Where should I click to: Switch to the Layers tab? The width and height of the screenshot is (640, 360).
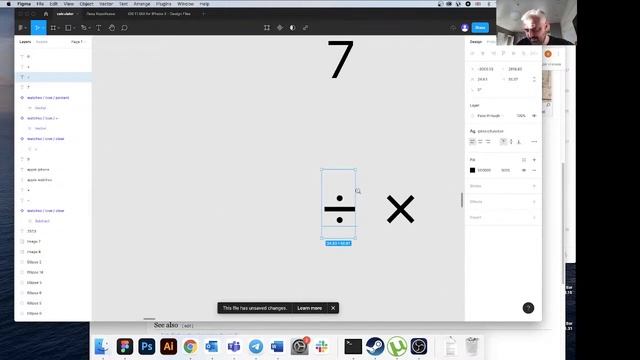pyautogui.click(x=25, y=42)
